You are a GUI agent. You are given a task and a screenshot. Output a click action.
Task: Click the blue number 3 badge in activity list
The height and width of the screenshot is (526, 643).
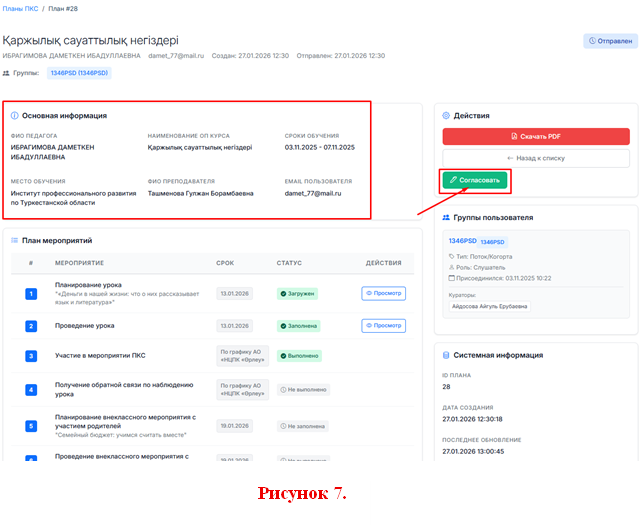pos(31,356)
